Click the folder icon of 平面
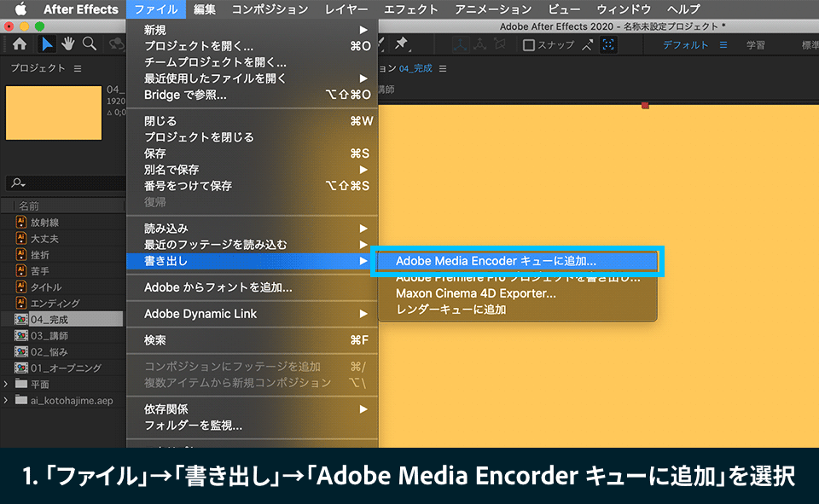819x504 pixels. point(20,384)
